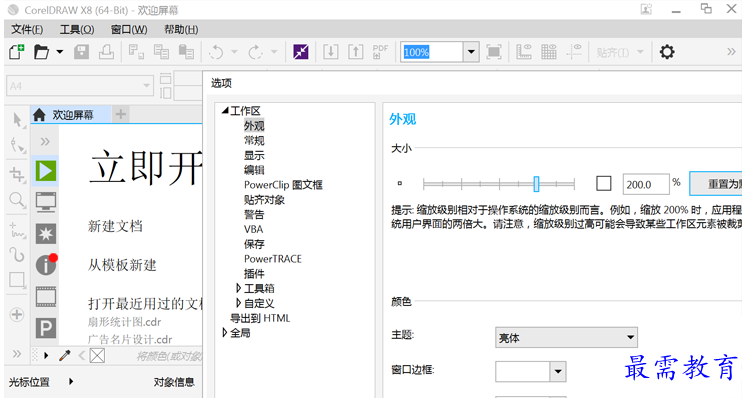
Task: Toggle the Show guidelines icon
Action: 574,52
